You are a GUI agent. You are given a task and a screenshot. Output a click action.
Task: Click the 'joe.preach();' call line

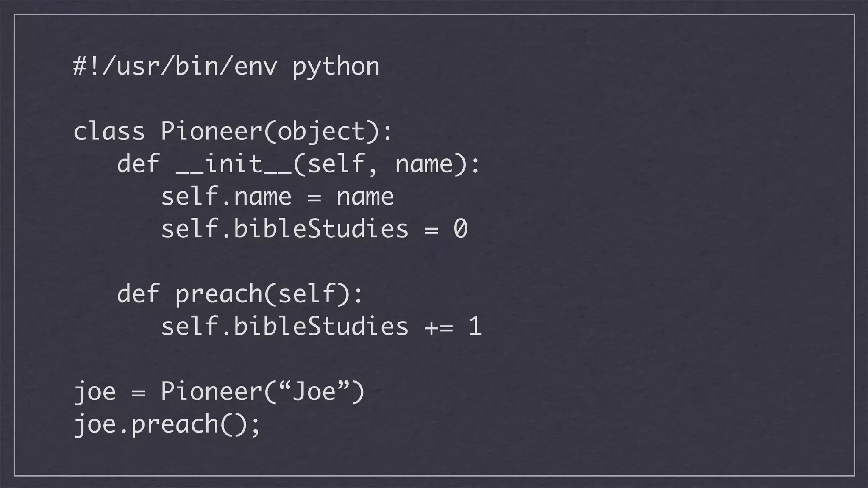[x=167, y=424]
